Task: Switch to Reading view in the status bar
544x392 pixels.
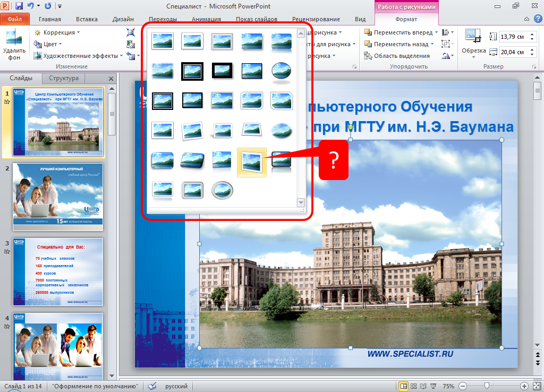Action: click(x=423, y=386)
